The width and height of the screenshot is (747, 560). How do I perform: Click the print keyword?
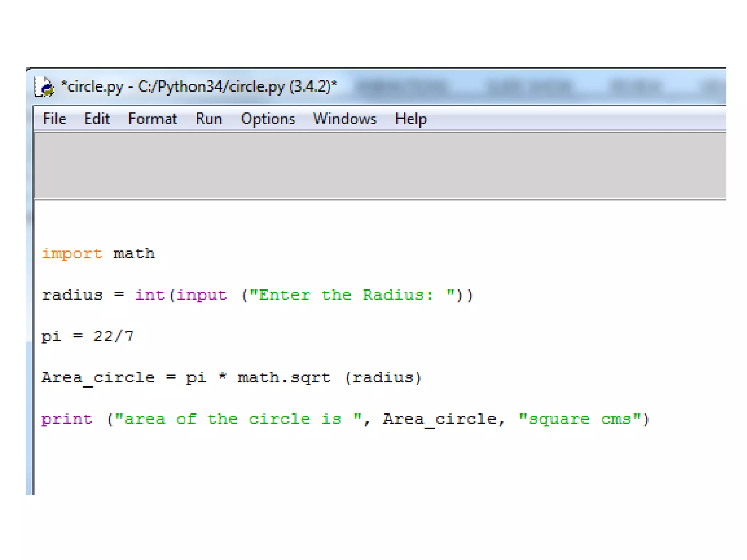[x=66, y=419]
